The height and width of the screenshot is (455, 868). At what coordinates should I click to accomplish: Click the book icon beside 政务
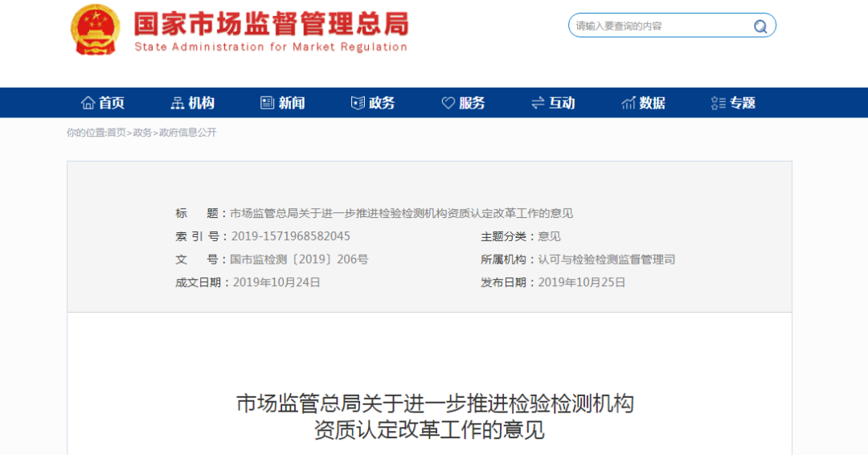coord(358,102)
